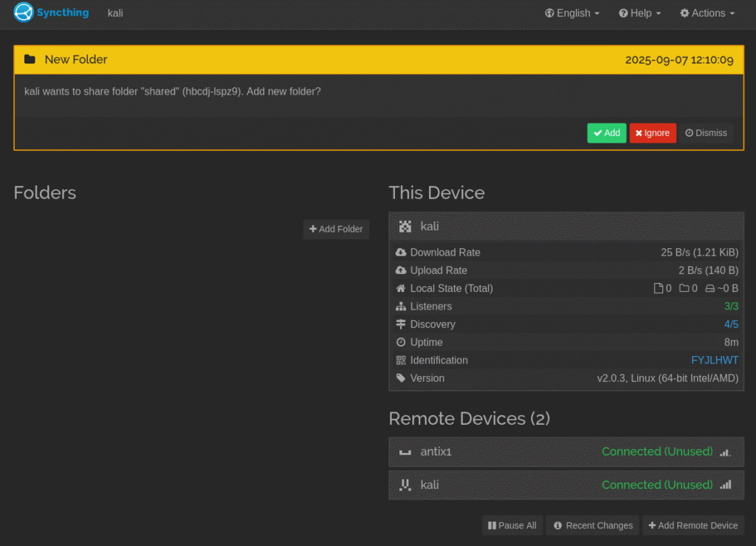Click kali Connected (Unused) status

(656, 485)
